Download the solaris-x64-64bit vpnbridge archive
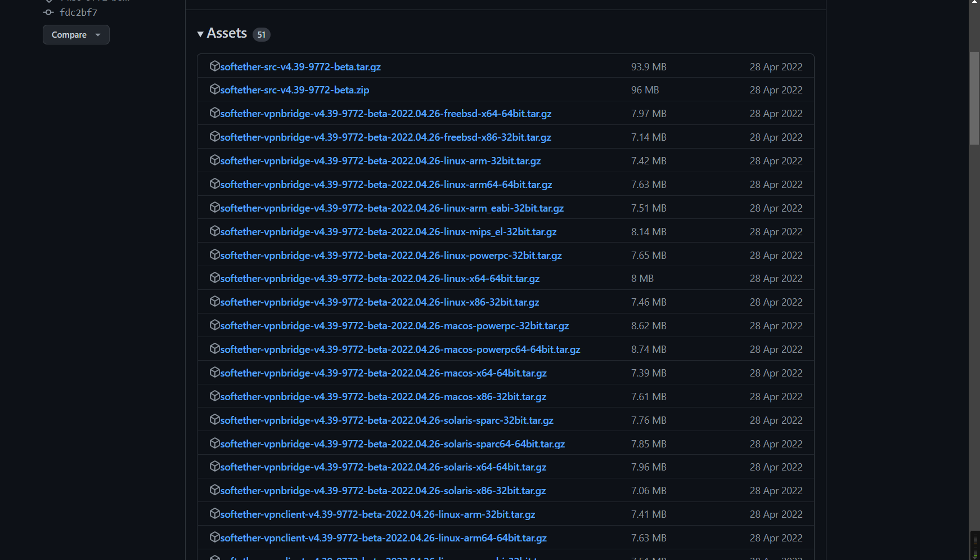 [x=383, y=467]
